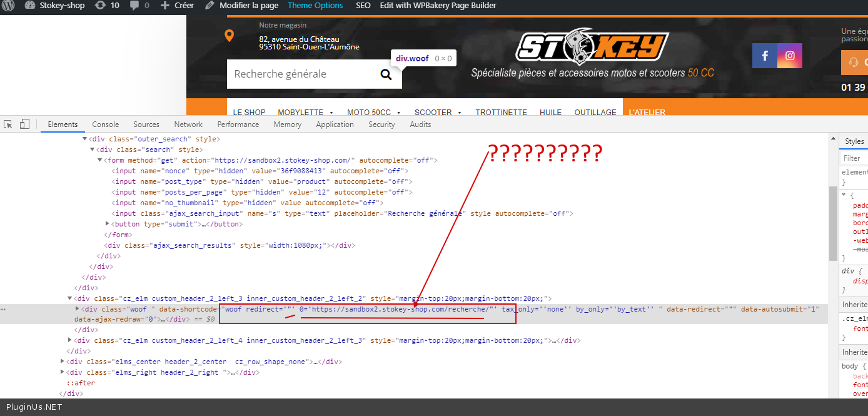The image size is (868, 416).
Task: Switch to the Sources tab
Action: pyautogui.click(x=146, y=124)
